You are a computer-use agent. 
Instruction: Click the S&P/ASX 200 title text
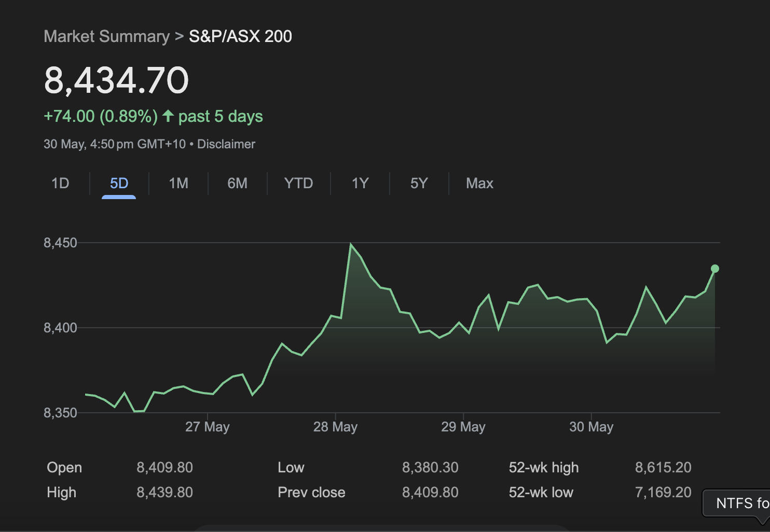[240, 36]
